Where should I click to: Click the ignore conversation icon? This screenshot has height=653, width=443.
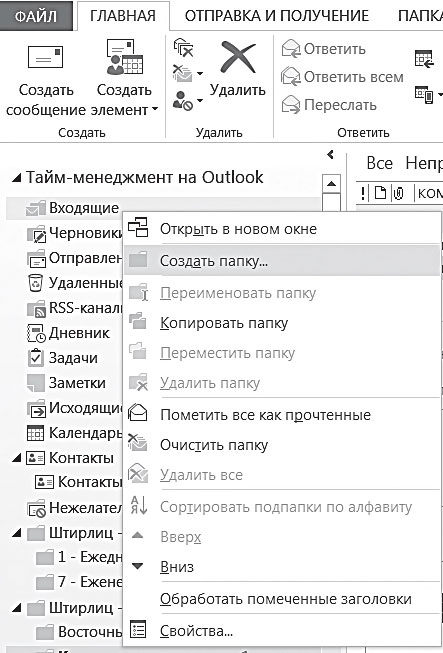coord(183,47)
